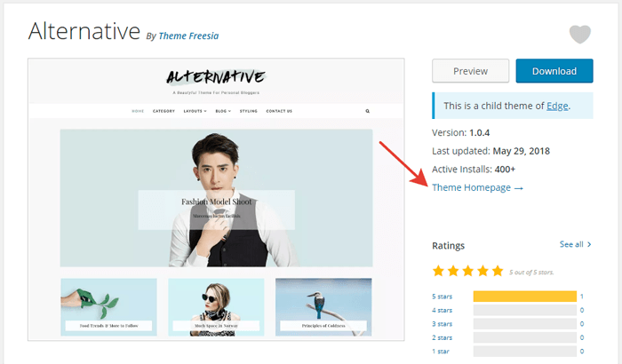Click the 4 stars rating link
The width and height of the screenshot is (622, 364).
[x=442, y=310]
